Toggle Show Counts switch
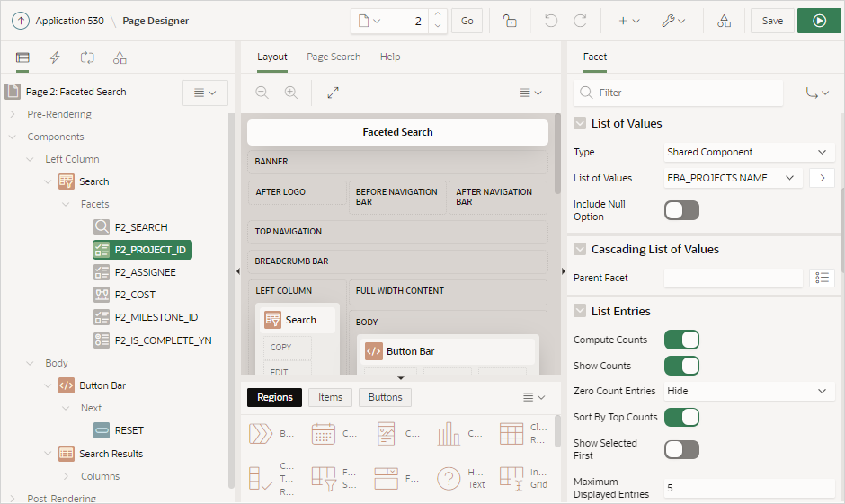 click(681, 366)
